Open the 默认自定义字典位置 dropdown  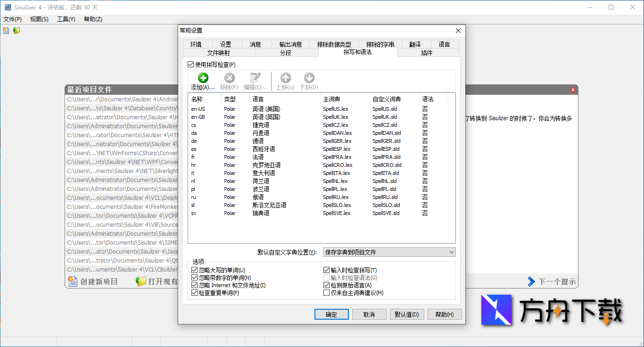click(451, 252)
